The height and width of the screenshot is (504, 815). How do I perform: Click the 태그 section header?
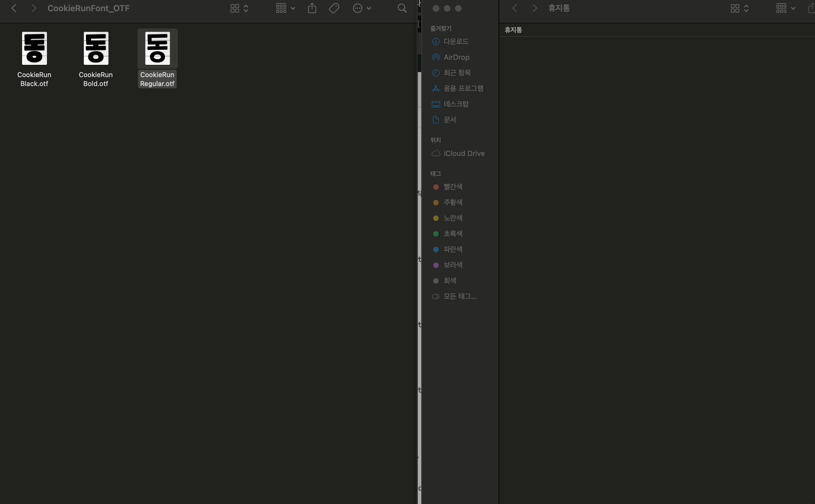click(435, 174)
